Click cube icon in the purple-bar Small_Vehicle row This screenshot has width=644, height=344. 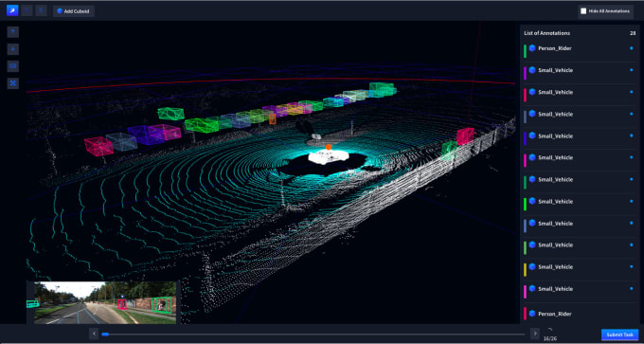tap(532, 70)
